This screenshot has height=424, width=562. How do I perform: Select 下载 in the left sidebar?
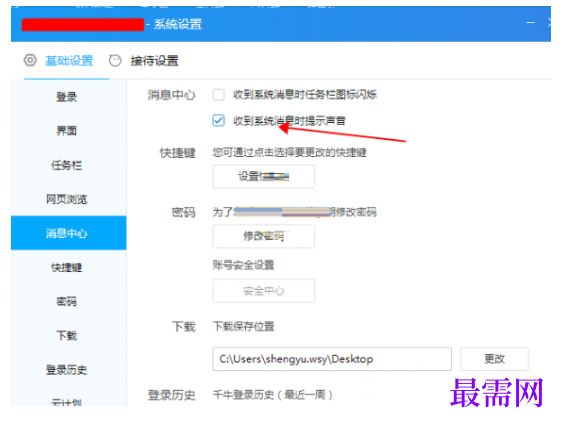(x=67, y=335)
